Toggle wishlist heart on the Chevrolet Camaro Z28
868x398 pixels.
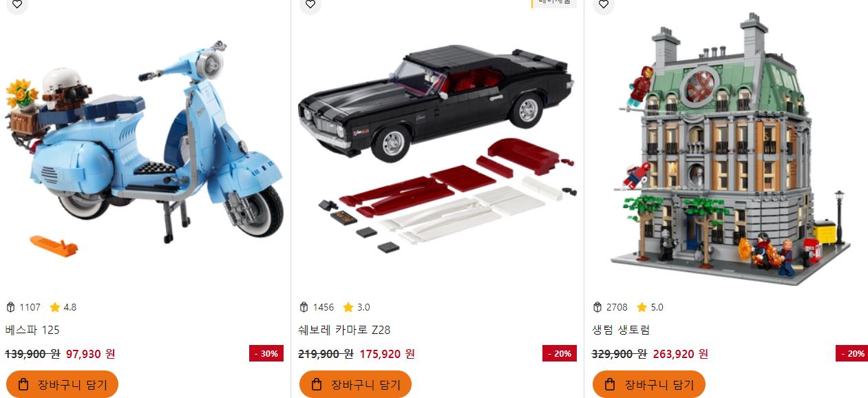point(310,4)
